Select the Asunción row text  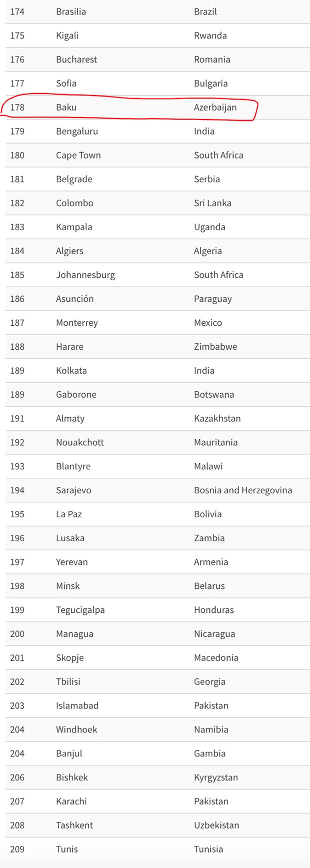pyautogui.click(x=75, y=299)
